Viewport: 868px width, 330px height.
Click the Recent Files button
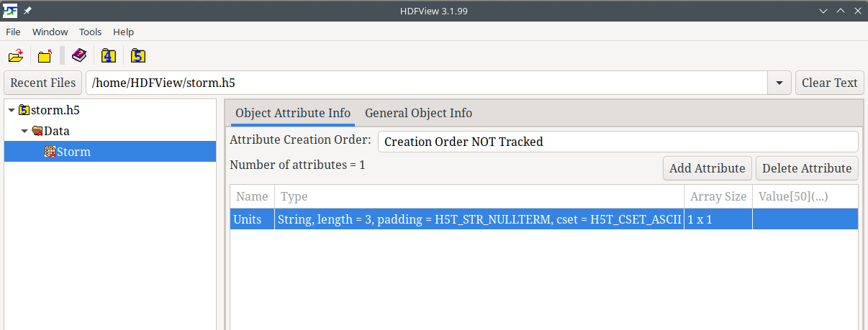click(x=43, y=83)
